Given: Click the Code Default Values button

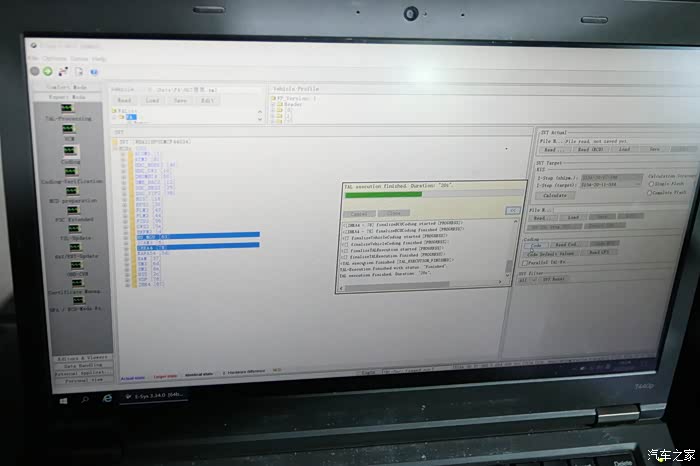Looking at the screenshot, I should coord(550,254).
